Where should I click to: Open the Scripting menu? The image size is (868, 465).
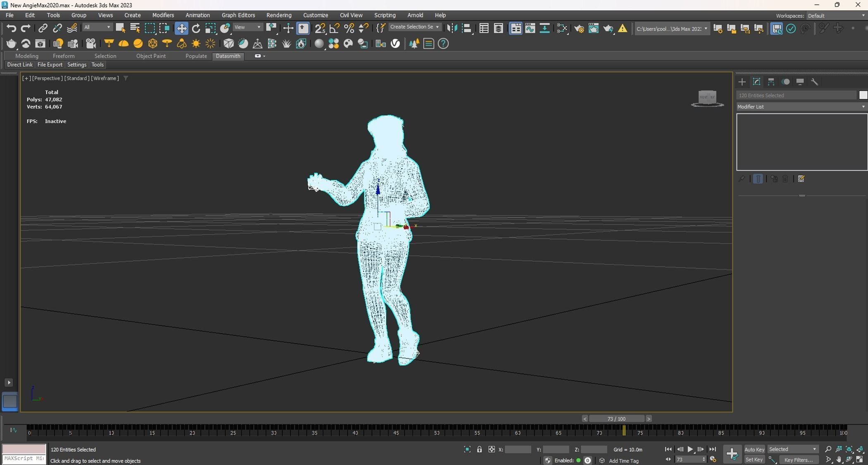[x=385, y=15]
